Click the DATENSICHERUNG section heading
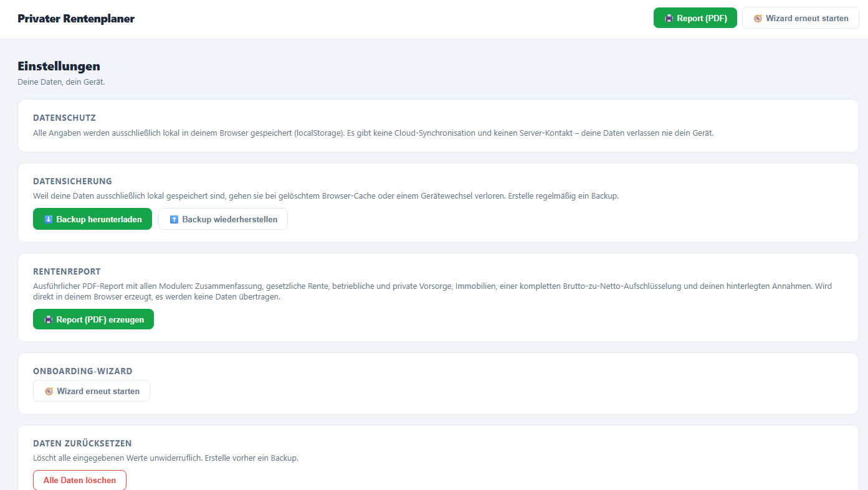 coord(72,181)
